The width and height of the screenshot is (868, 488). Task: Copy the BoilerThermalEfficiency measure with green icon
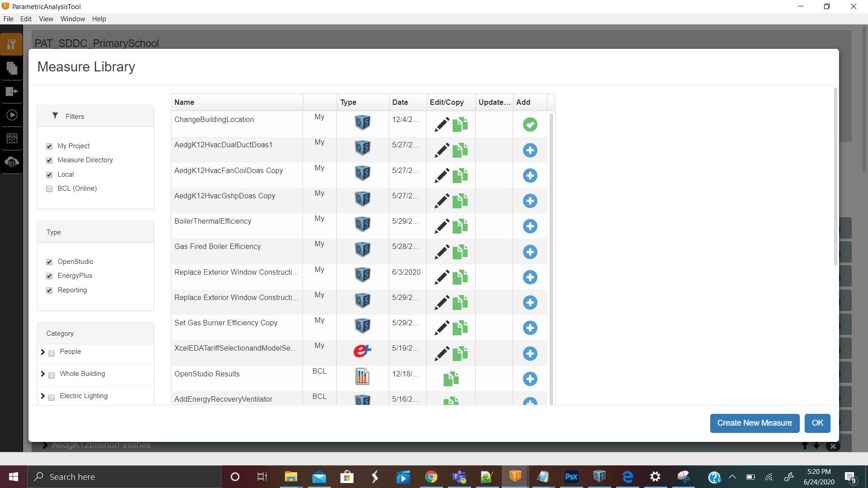click(x=460, y=226)
